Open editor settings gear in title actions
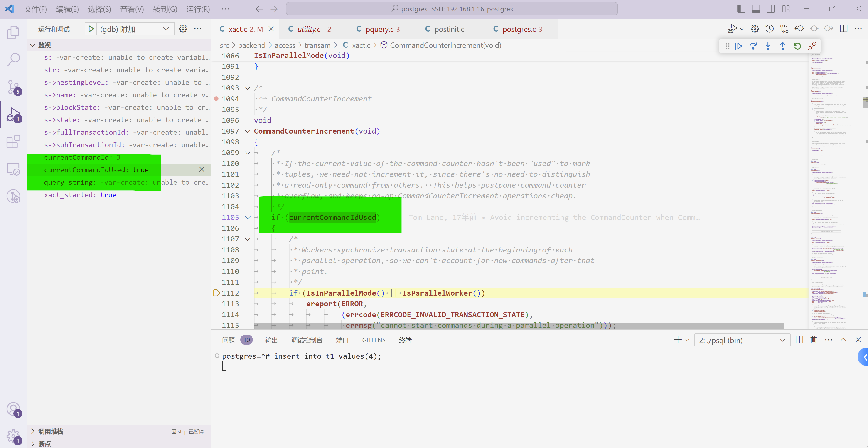 (x=755, y=29)
